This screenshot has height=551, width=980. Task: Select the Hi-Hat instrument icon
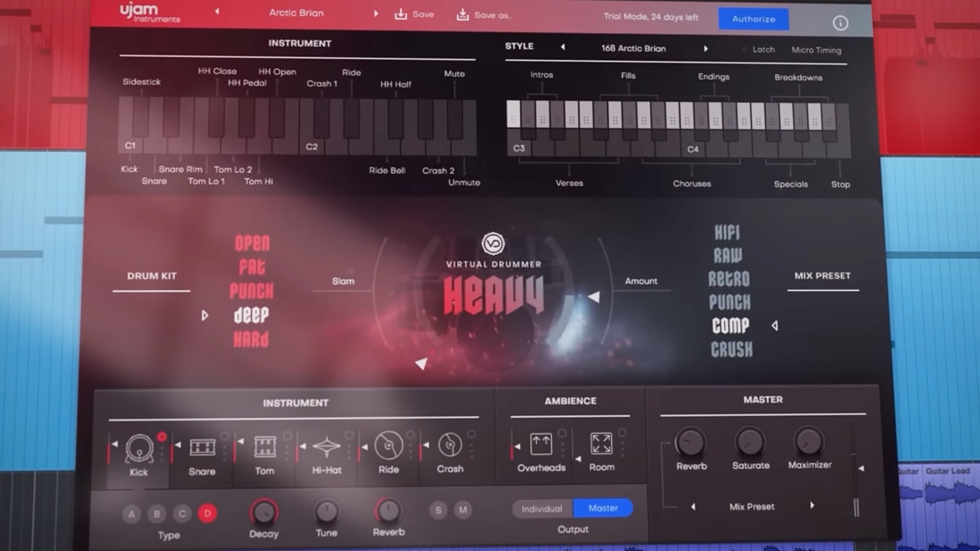click(327, 447)
